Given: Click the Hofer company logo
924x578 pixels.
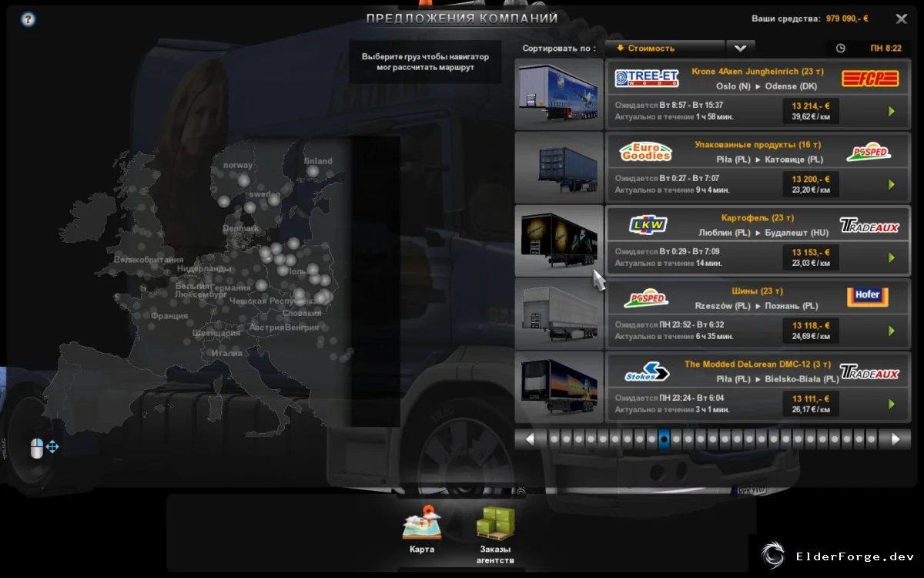Looking at the screenshot, I should coord(868,297).
